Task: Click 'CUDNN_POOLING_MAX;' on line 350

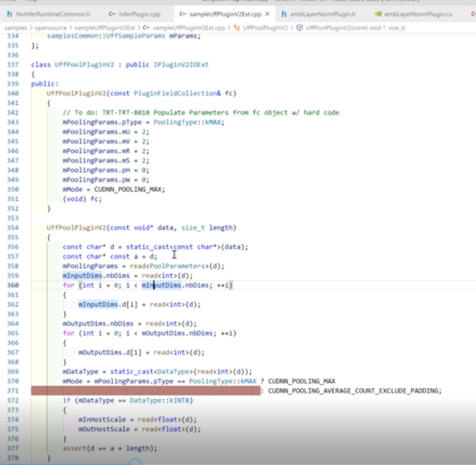Action: [130, 190]
